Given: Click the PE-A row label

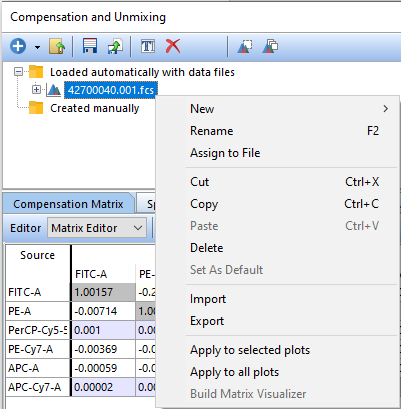Looking at the screenshot, I should tap(38, 311).
